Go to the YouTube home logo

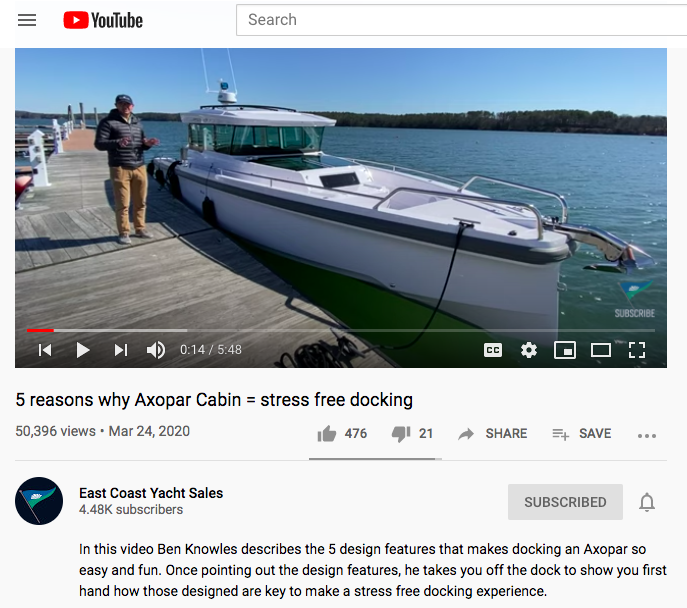click(x=103, y=20)
